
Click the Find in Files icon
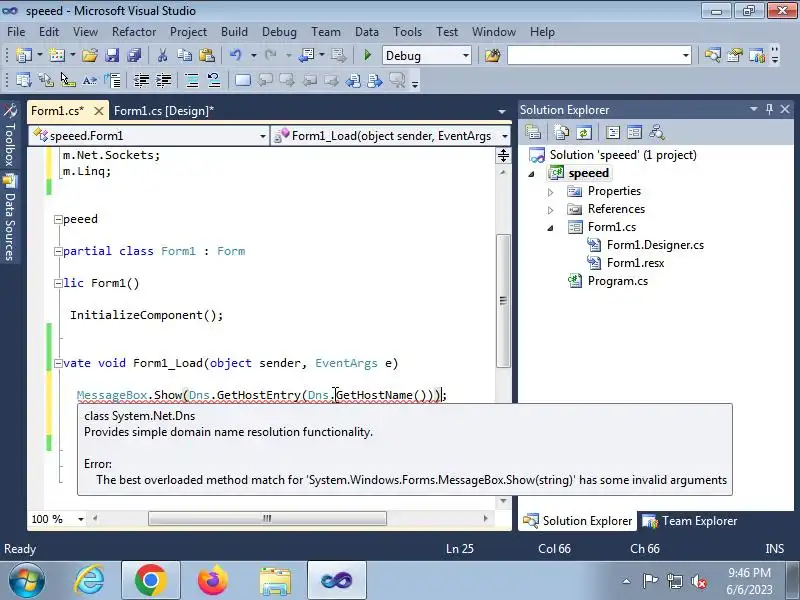tap(492, 55)
